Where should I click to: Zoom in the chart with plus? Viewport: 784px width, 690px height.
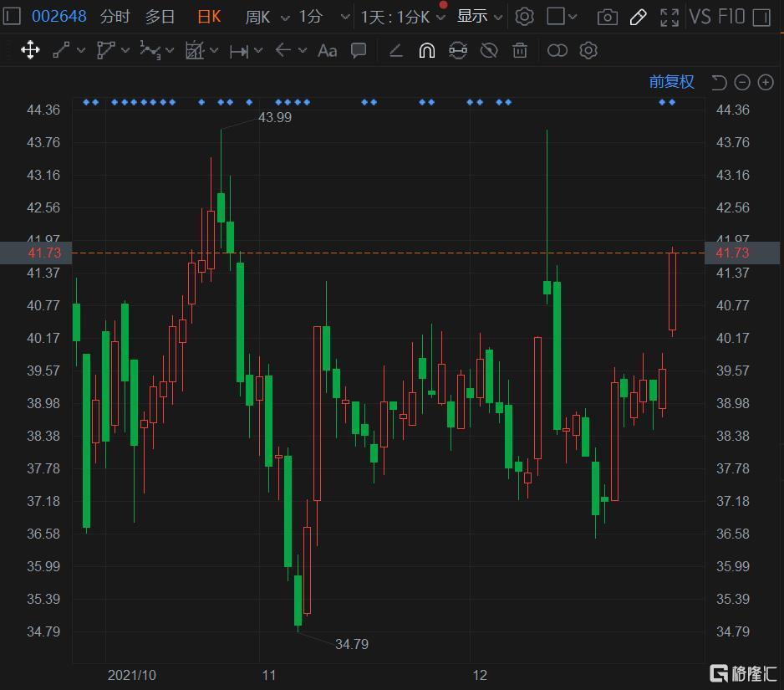(766, 82)
